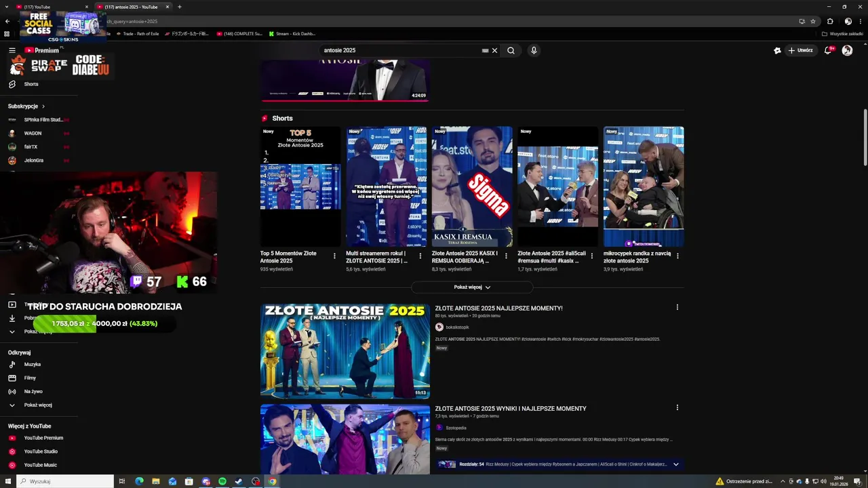Expand Pokaż więcej under the Shorts shelf

pyautogui.click(x=472, y=287)
